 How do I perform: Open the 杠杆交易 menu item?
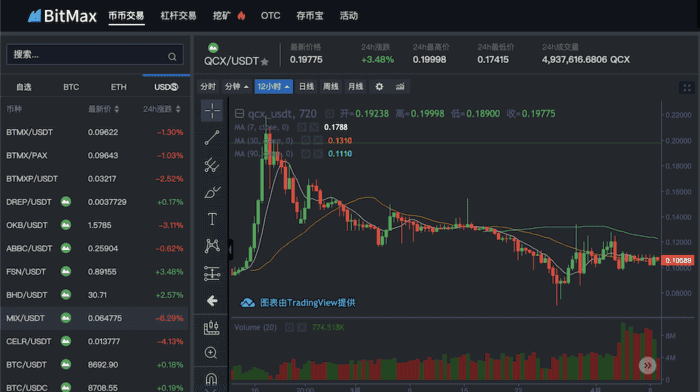[178, 16]
